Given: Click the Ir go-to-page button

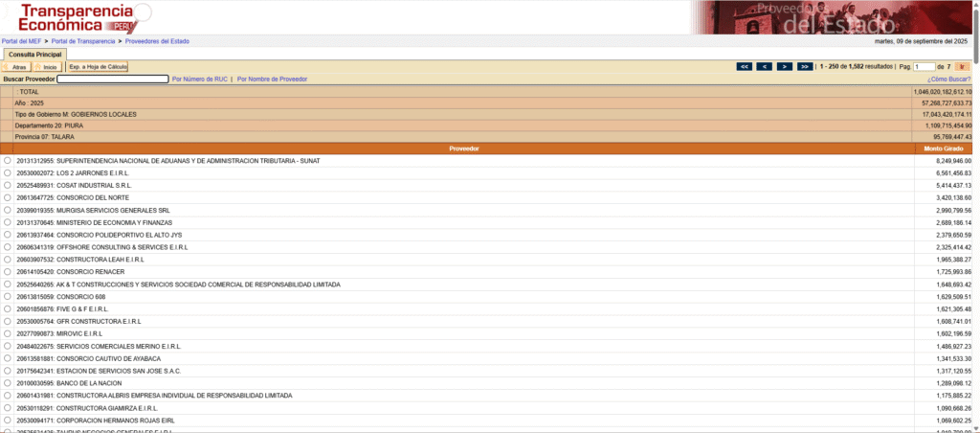Looking at the screenshot, I should point(963,66).
